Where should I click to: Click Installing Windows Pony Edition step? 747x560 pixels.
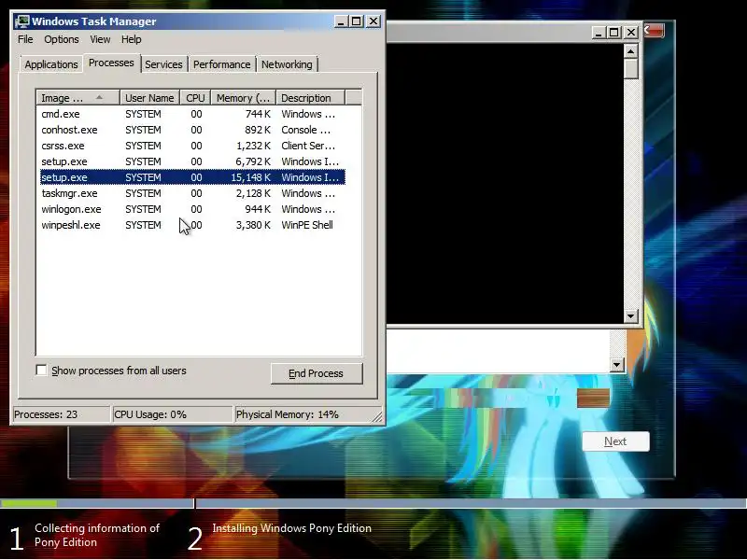click(291, 528)
